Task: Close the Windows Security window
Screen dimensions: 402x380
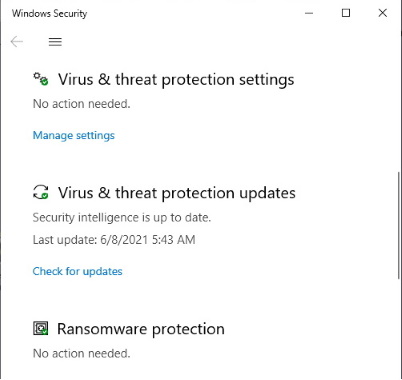Action: pos(383,13)
